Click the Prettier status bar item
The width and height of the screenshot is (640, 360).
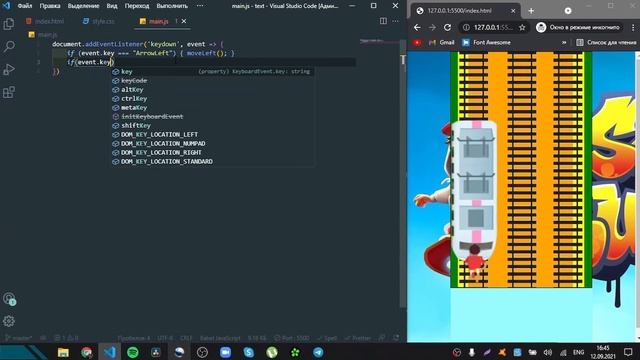coord(358,338)
